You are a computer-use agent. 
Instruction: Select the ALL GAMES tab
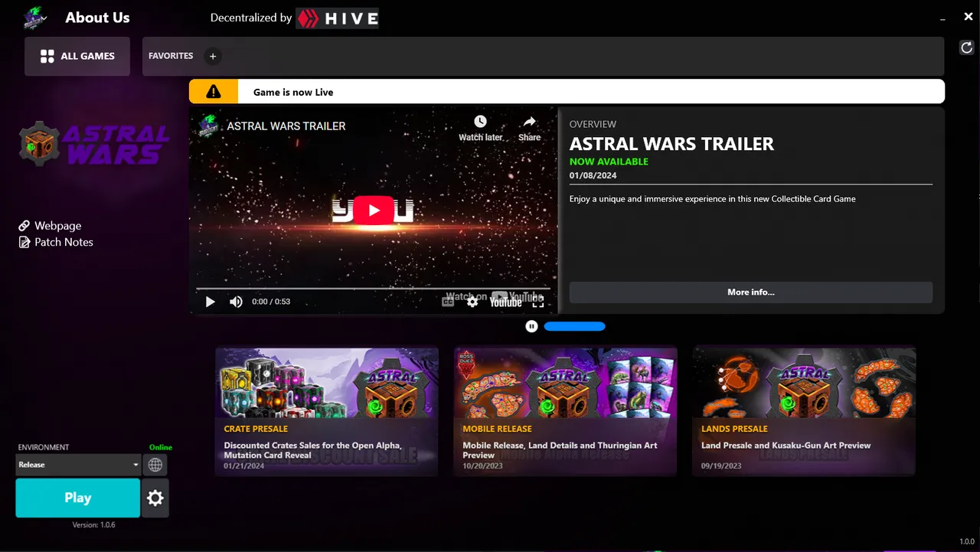(x=77, y=56)
